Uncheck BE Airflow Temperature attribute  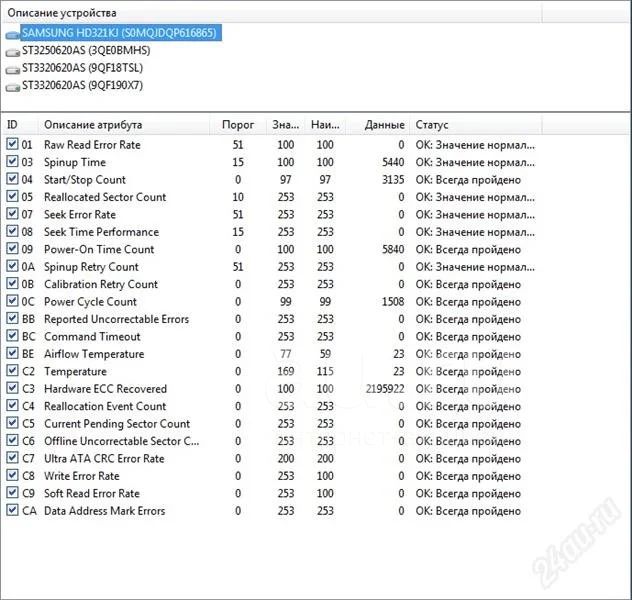(12, 353)
